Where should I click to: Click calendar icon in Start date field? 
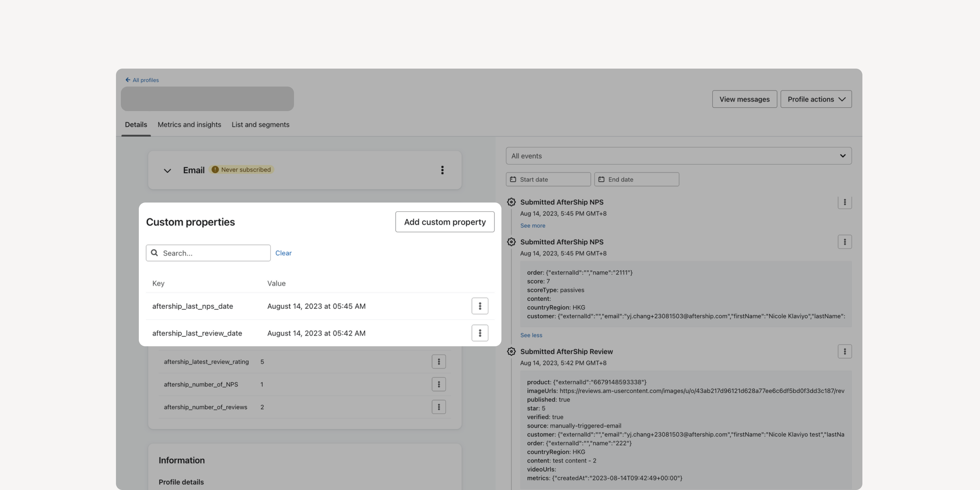513,179
